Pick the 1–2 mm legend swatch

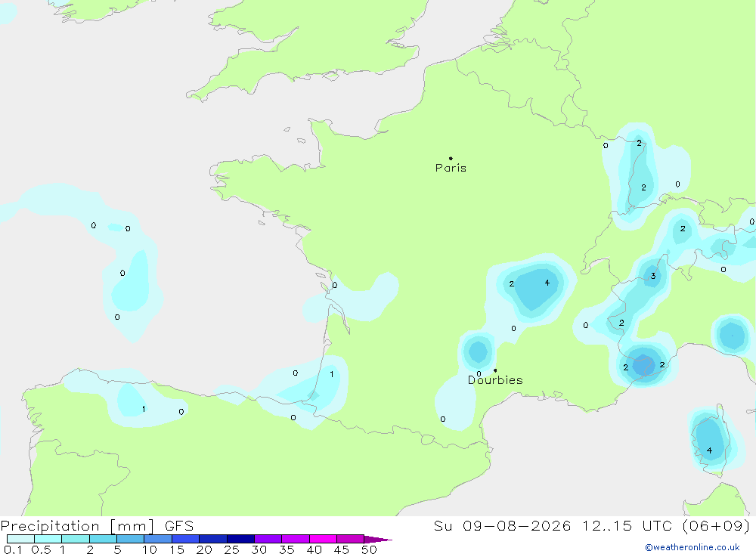pyautogui.click(x=75, y=539)
